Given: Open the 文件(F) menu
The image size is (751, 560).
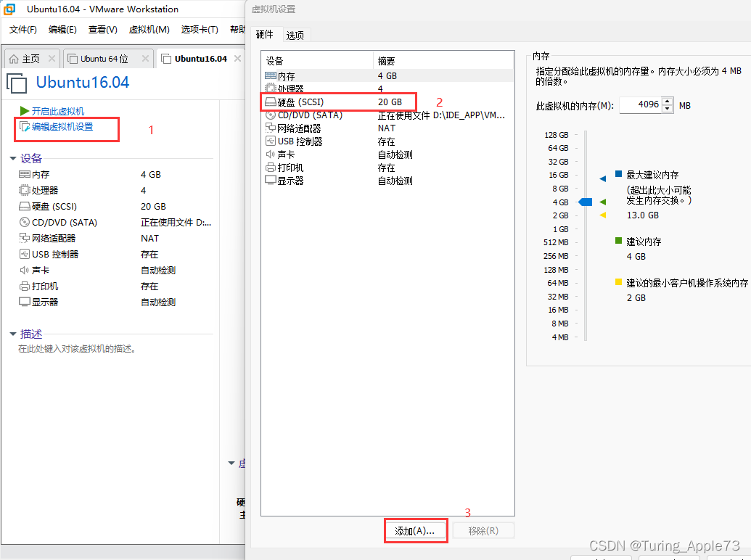Looking at the screenshot, I should [x=23, y=30].
